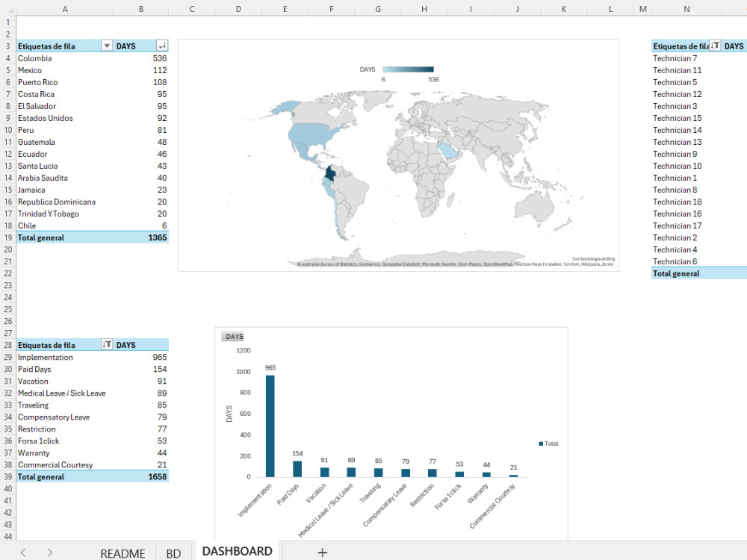747x560 pixels.
Task: Select the Warranty cell in activity pivot
Action: coord(65,452)
